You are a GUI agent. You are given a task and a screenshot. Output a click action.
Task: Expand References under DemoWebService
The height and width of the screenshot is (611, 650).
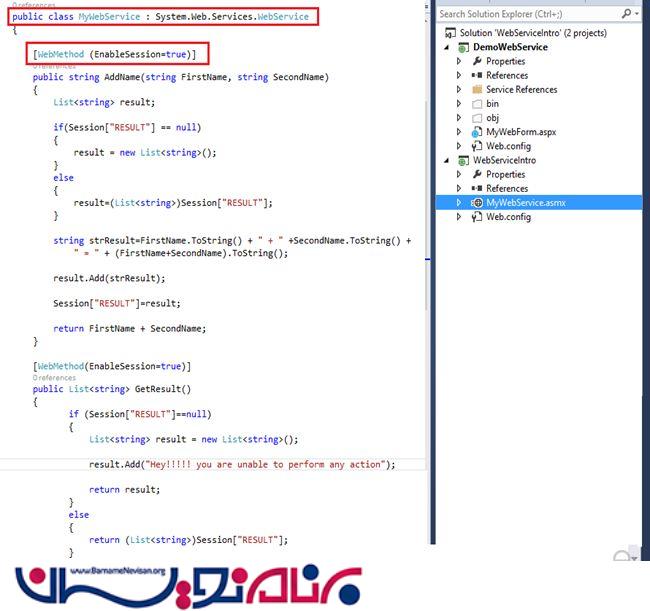(459, 75)
